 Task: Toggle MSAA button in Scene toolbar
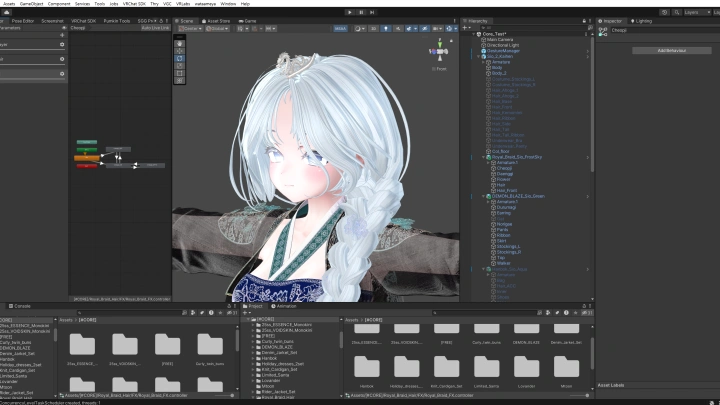point(340,28)
